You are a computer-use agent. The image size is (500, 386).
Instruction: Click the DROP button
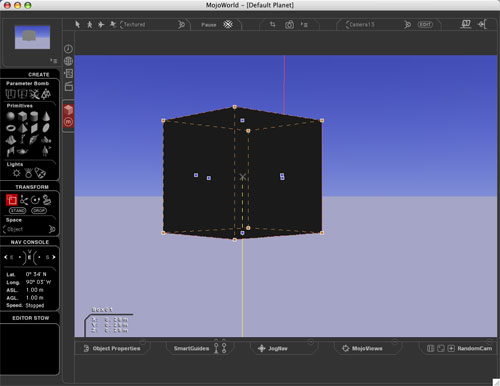(39, 211)
